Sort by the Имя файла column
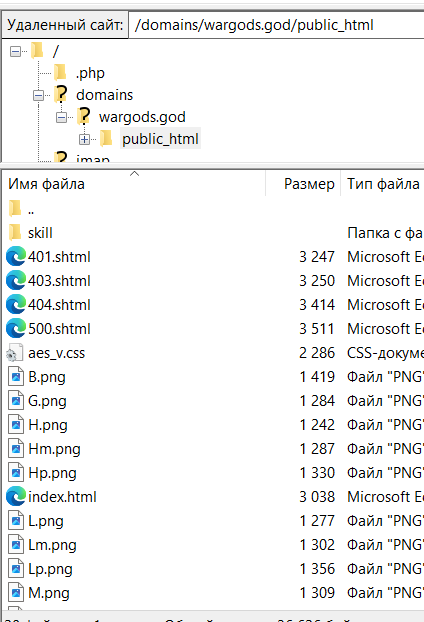The image size is (424, 622). tap(134, 184)
